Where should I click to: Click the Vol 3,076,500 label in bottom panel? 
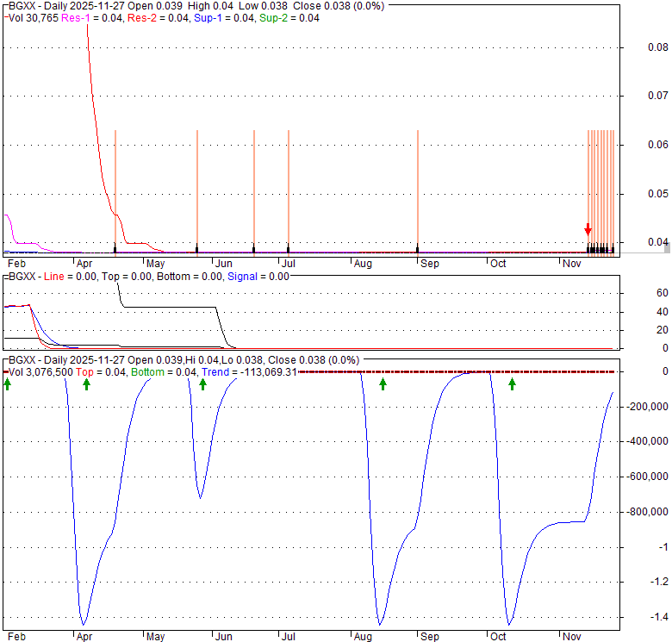point(40,371)
